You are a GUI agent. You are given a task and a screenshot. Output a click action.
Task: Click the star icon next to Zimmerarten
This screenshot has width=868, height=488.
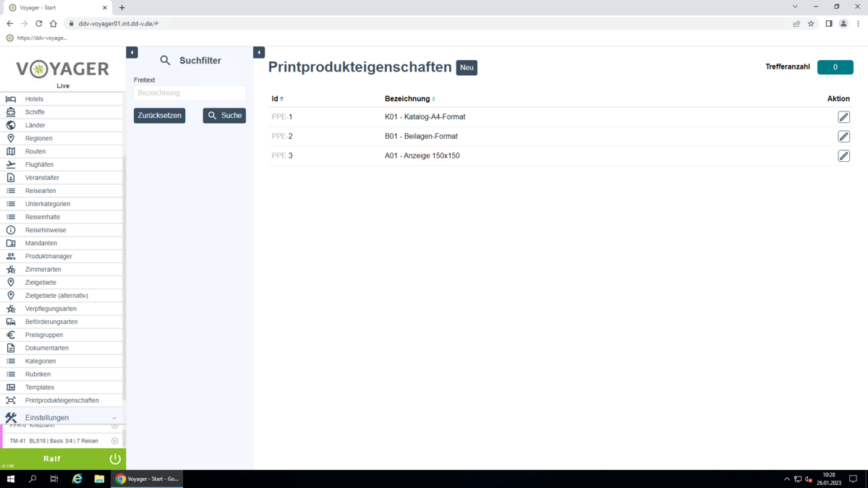click(11, 269)
